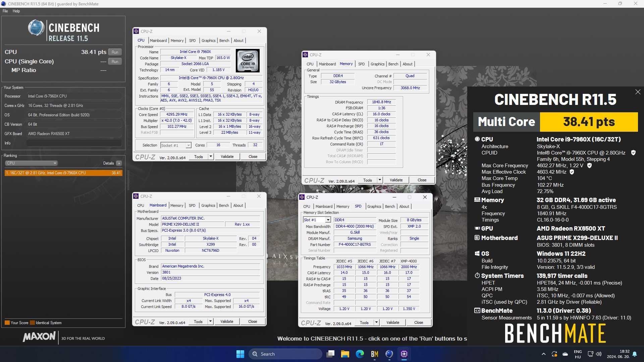Click the Core Speed value 4295.29 MHz
The width and height of the screenshot is (644, 362).
tap(177, 114)
